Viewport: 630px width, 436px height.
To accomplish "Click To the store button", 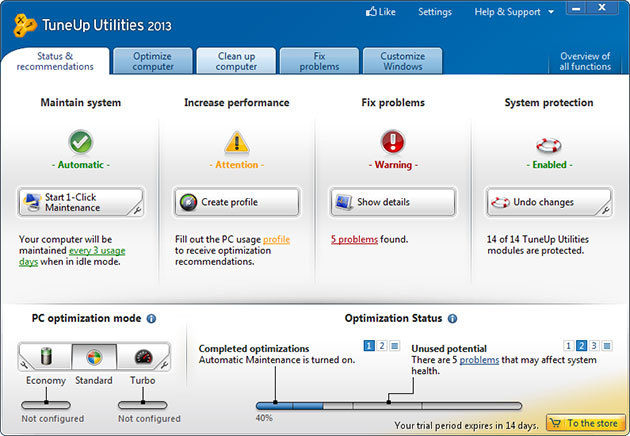I will tap(586, 423).
